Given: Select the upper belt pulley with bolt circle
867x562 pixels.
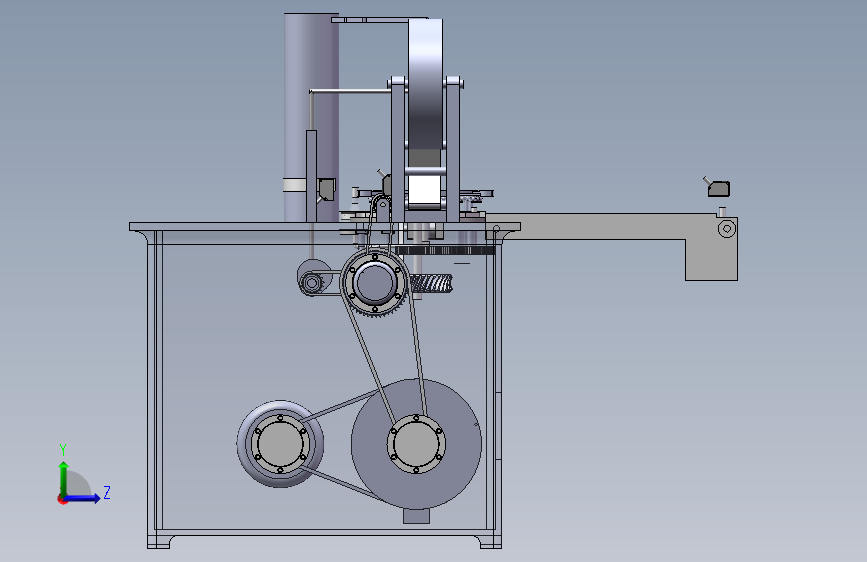Looking at the screenshot, I should point(374,282).
